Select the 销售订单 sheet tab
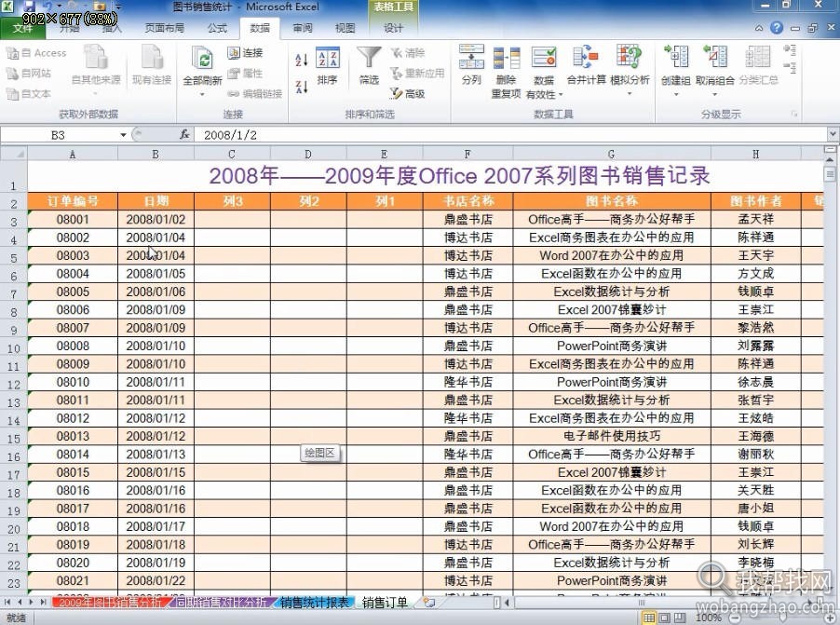The width and height of the screenshot is (840, 625). pos(386,603)
